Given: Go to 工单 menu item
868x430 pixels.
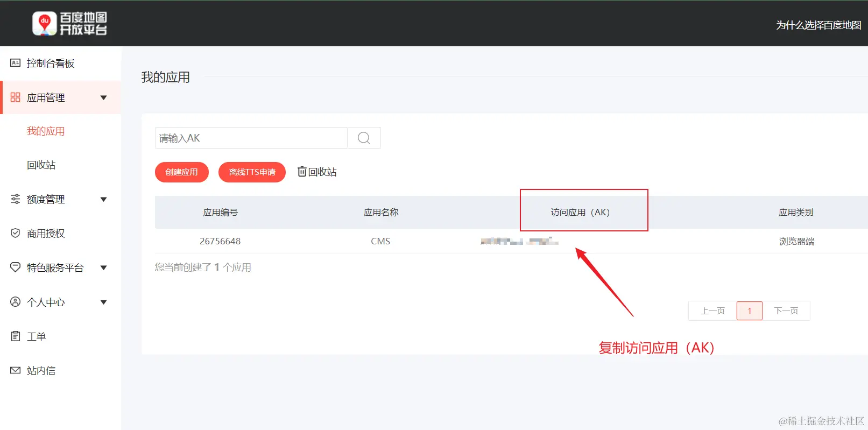Looking at the screenshot, I should (x=37, y=336).
